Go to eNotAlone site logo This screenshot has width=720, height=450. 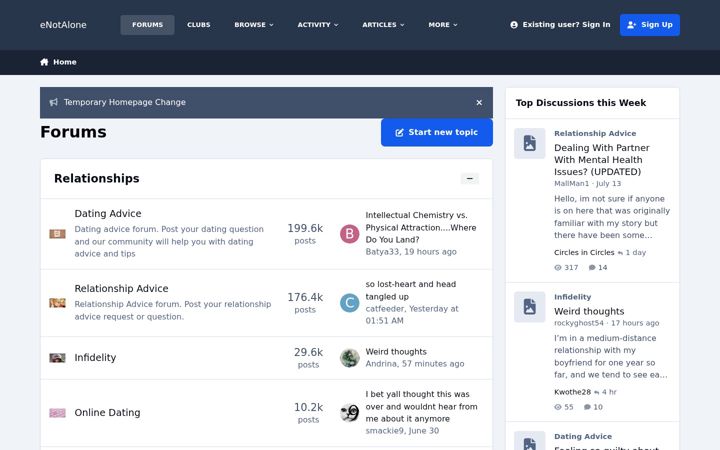(x=63, y=25)
